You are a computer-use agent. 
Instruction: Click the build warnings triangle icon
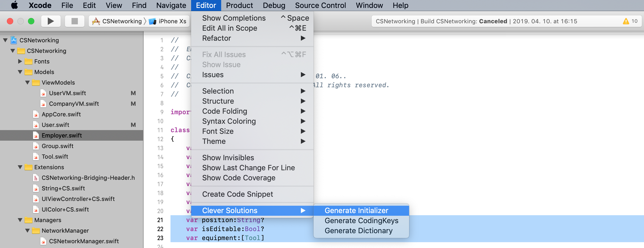[x=626, y=21]
